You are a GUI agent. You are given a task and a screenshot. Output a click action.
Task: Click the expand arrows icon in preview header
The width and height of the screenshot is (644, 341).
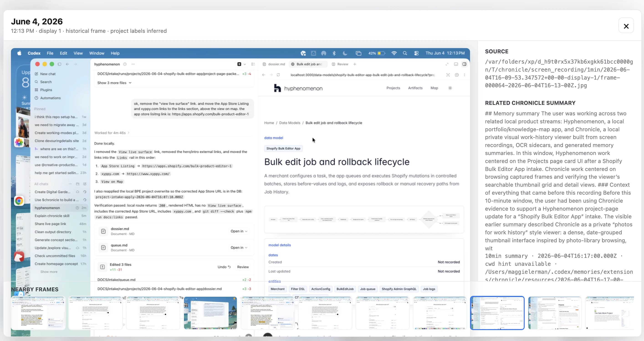tap(447, 64)
